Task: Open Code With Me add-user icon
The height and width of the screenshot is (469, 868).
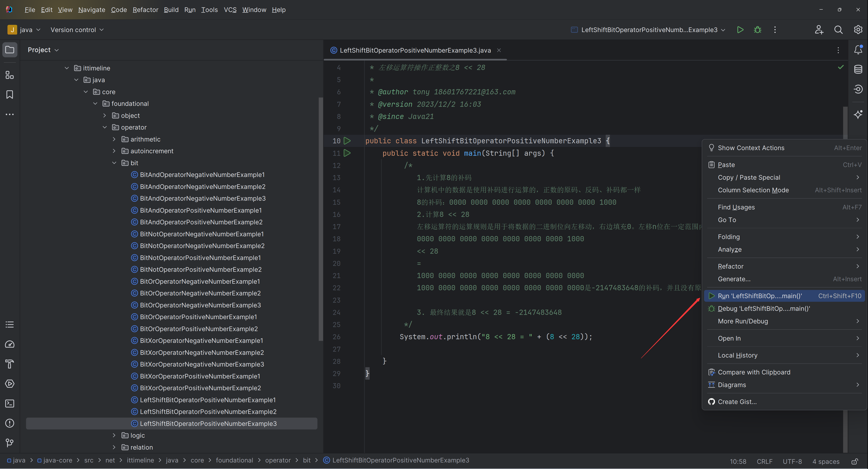Action: coord(819,30)
